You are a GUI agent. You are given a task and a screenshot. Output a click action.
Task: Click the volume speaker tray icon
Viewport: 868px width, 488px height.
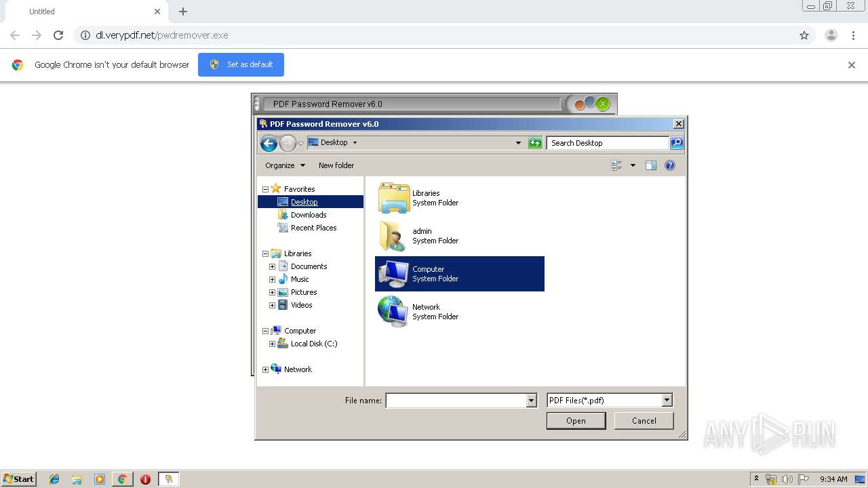(x=787, y=479)
